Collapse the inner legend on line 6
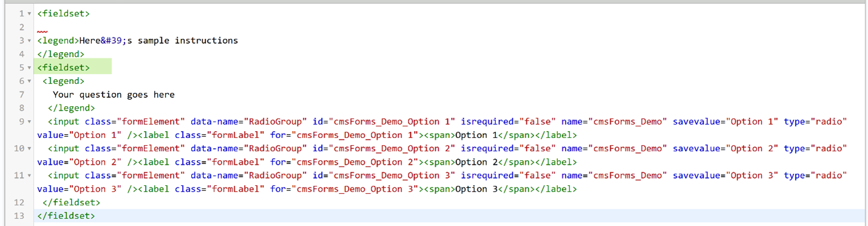Screen dimensions: 868x226 [x=30, y=81]
